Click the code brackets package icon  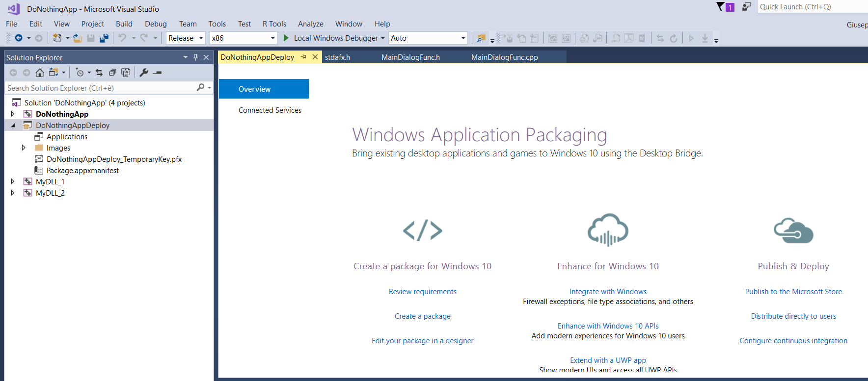tap(423, 230)
